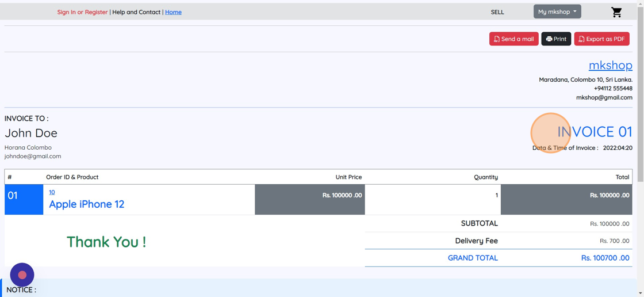Export invoice as PDF
The image size is (644, 297).
click(601, 39)
